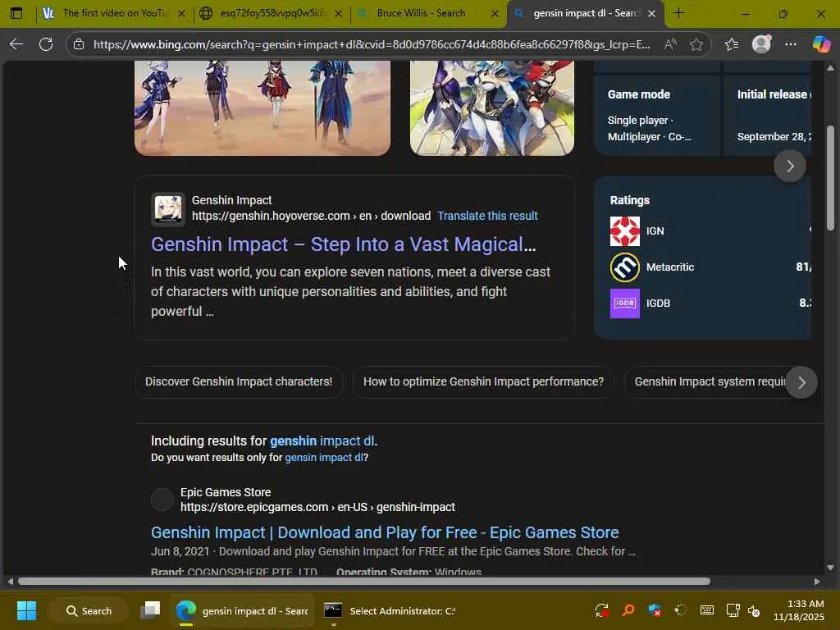Image resolution: width=840 pixels, height=630 pixels.
Task: Open a new browser tab
Action: [678, 13]
